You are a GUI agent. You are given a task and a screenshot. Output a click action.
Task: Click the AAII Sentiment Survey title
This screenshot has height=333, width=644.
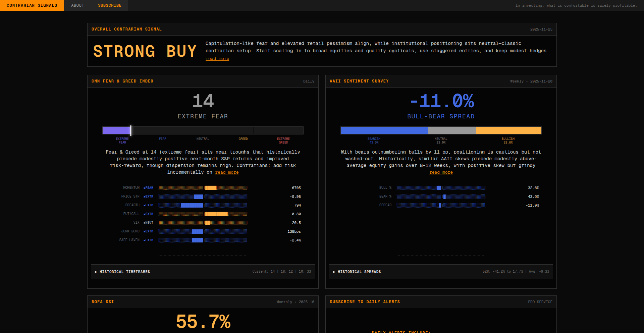(359, 81)
